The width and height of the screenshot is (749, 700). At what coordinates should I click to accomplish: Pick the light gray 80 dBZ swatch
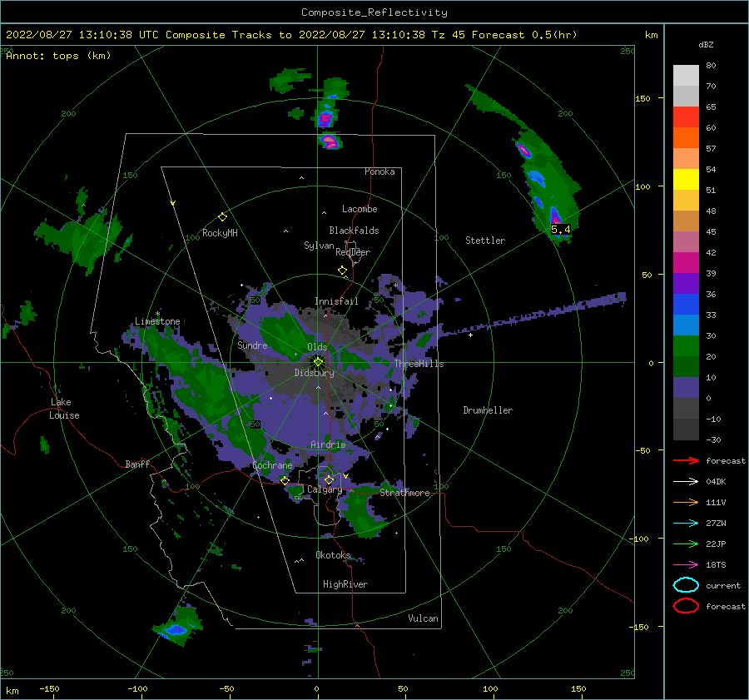pos(686,76)
